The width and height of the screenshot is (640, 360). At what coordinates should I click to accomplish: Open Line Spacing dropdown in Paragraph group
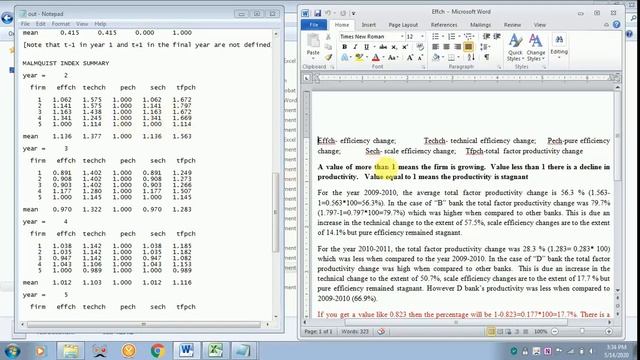pyautogui.click(x=484, y=47)
